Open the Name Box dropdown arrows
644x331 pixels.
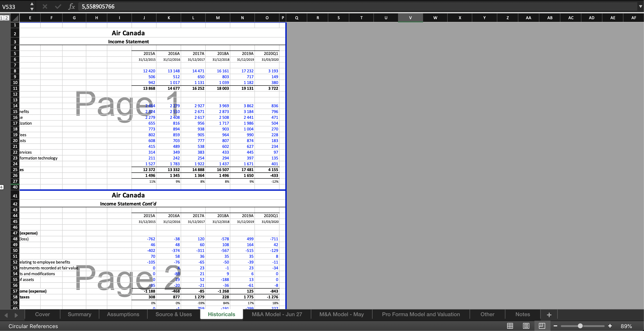pos(32,7)
